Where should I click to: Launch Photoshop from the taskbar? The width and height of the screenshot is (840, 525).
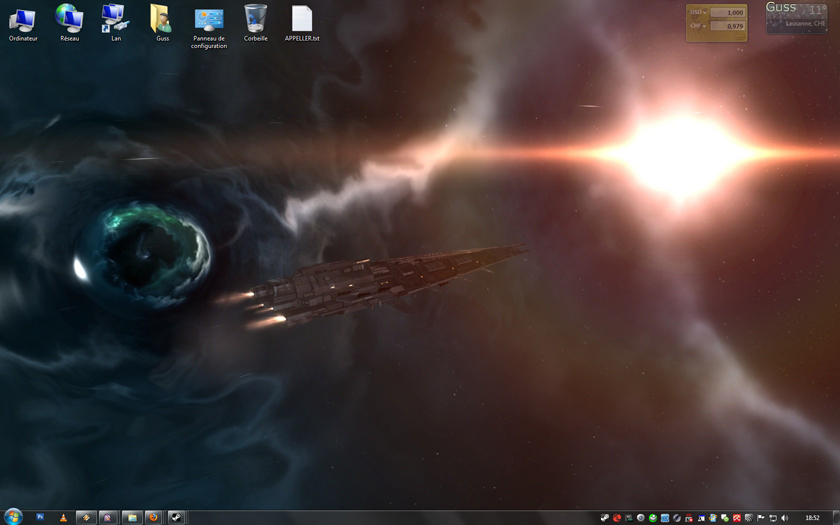40,517
